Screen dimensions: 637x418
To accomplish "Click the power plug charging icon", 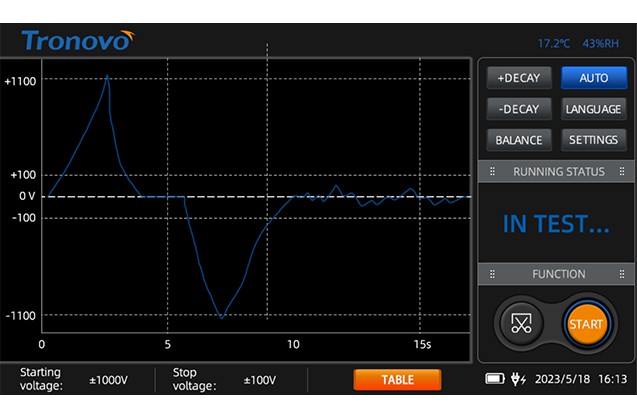I will [518, 379].
